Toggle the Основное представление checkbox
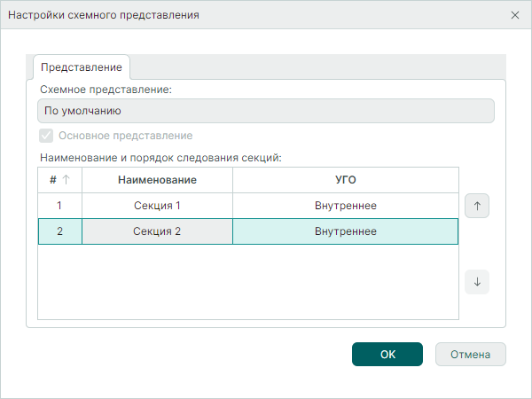This screenshot has width=532, height=399. coord(46,136)
